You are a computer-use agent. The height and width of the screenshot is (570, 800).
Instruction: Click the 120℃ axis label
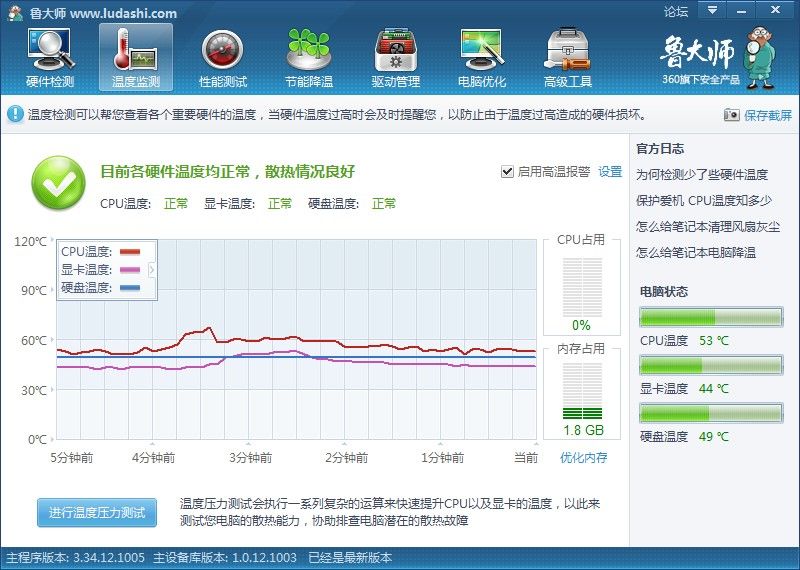click(x=31, y=241)
